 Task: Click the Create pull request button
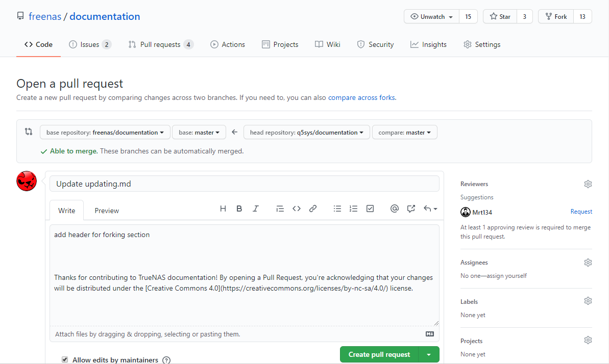tap(379, 354)
